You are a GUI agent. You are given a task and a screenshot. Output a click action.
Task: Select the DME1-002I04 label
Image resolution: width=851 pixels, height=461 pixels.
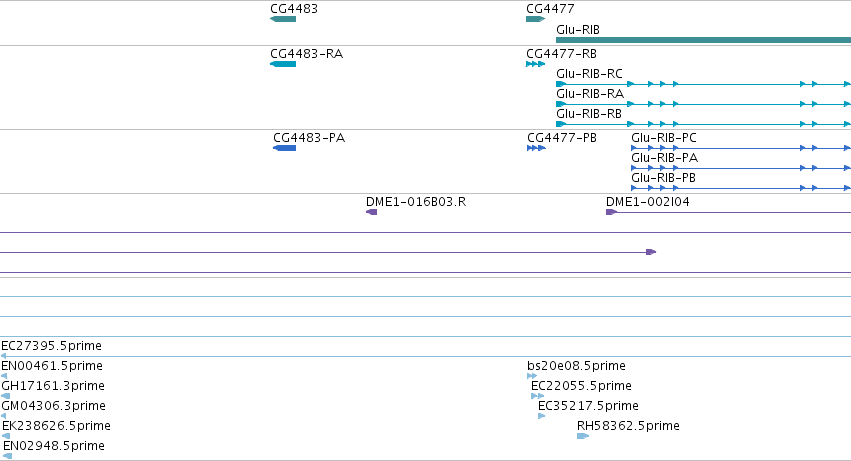pos(647,202)
